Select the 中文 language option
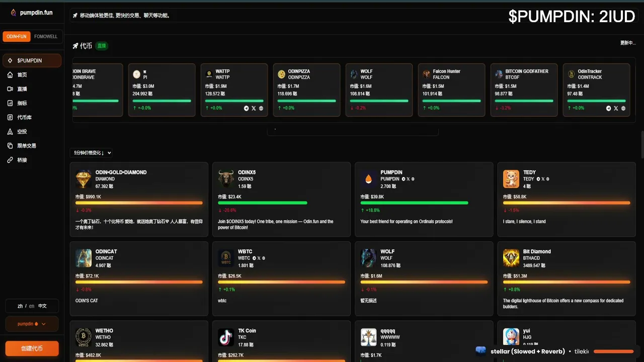The width and height of the screenshot is (644, 362). (43, 306)
